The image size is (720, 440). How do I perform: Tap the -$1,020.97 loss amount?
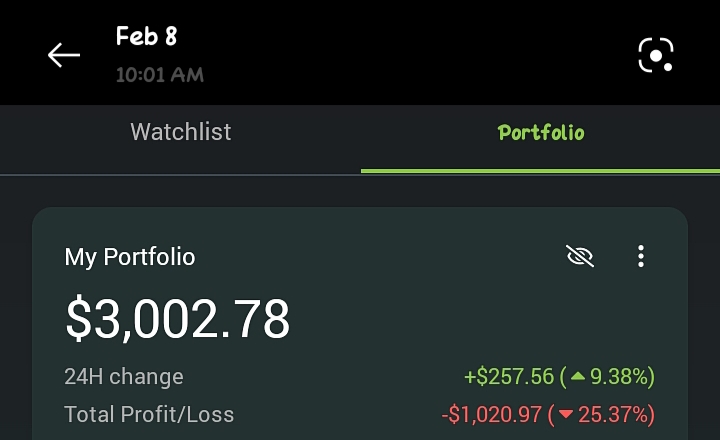pyautogui.click(x=491, y=414)
